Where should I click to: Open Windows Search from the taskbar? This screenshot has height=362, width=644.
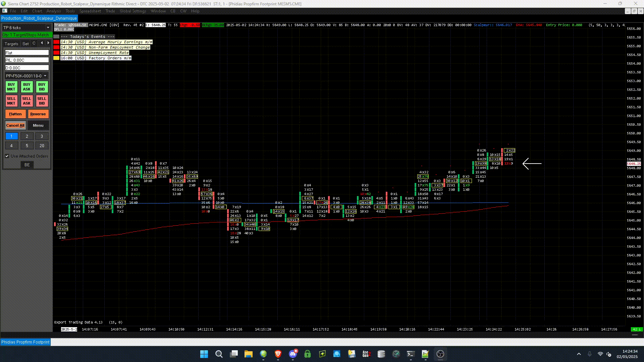(x=219, y=354)
